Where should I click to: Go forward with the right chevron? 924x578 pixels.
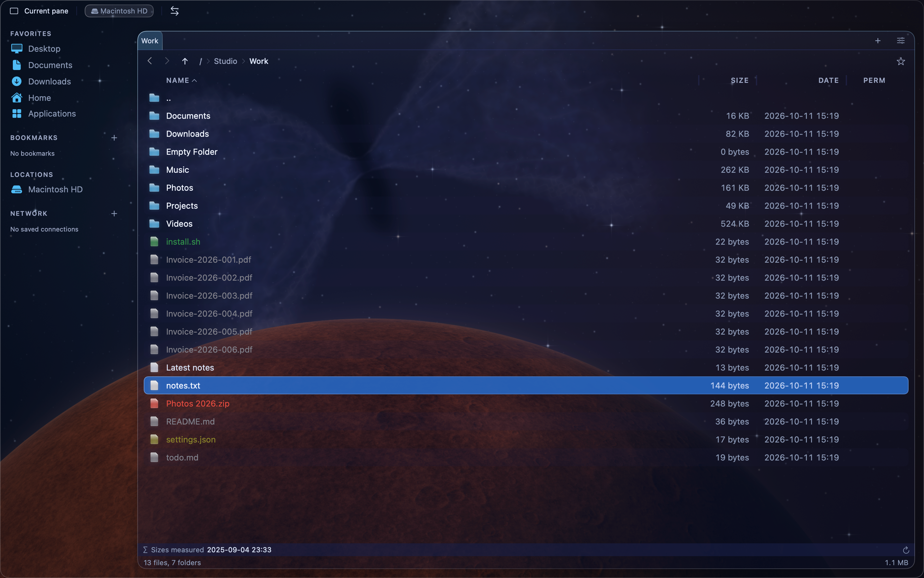[x=167, y=61]
